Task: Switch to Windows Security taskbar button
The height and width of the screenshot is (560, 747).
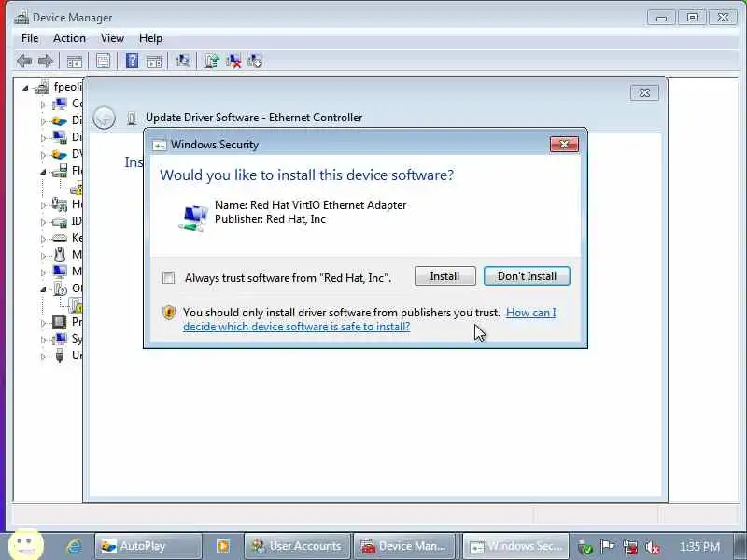Action: [x=516, y=546]
